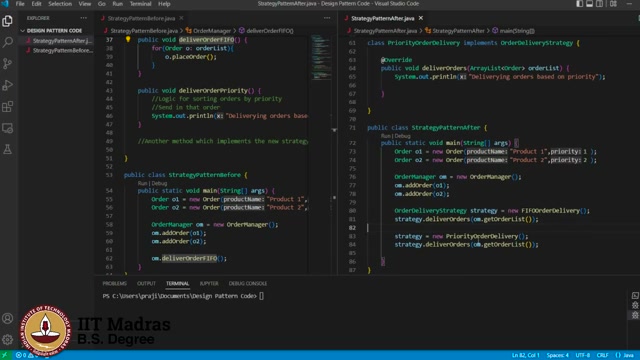Click the minimap in the left editor
The width and height of the screenshot is (640, 360).
tap(321, 57)
